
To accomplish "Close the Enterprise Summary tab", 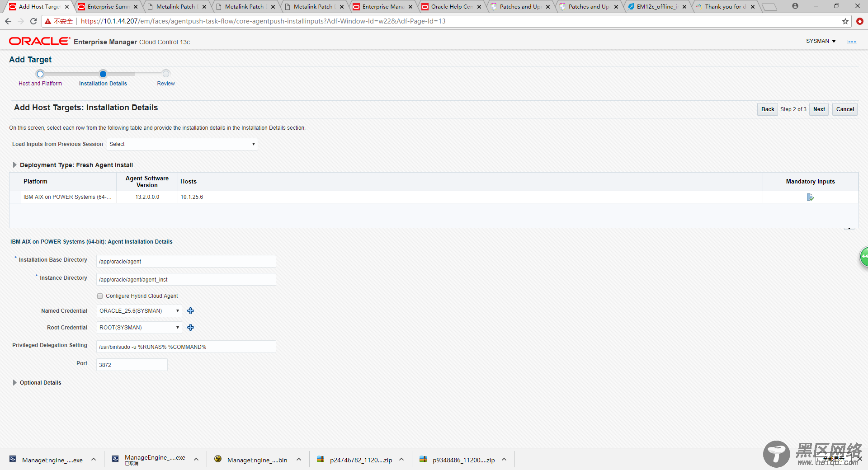I will pos(136,7).
